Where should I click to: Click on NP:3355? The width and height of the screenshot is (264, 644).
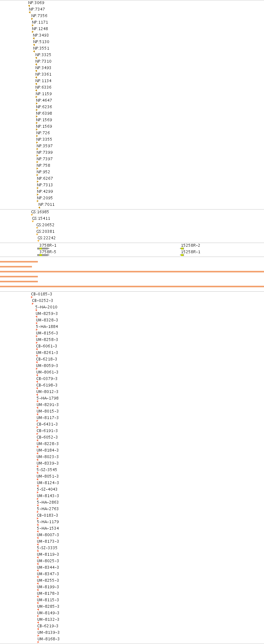pos(44,139)
